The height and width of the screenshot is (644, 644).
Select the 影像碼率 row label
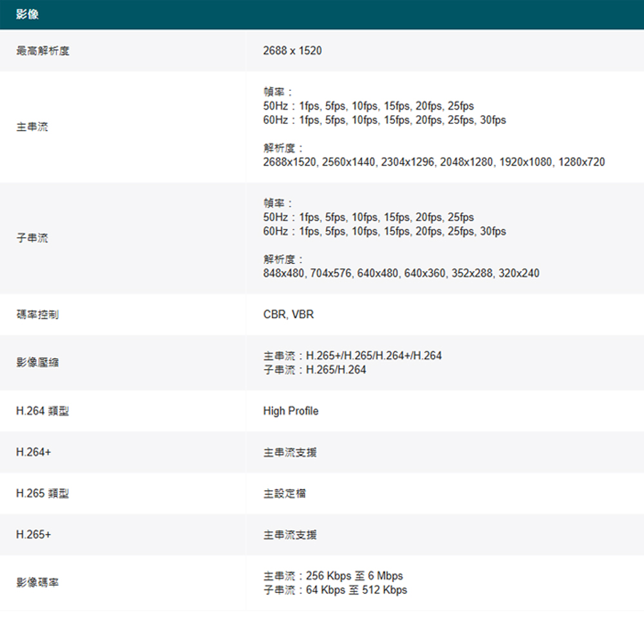[37, 582]
